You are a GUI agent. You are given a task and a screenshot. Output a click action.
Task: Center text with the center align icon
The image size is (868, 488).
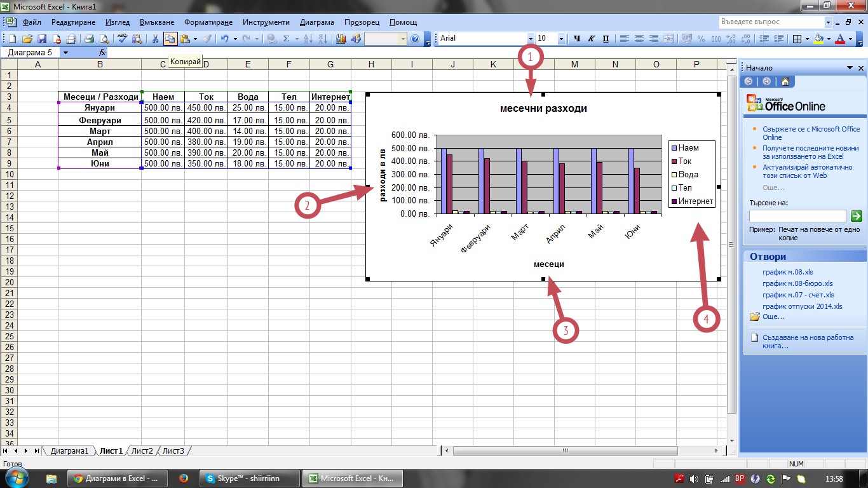tap(640, 39)
